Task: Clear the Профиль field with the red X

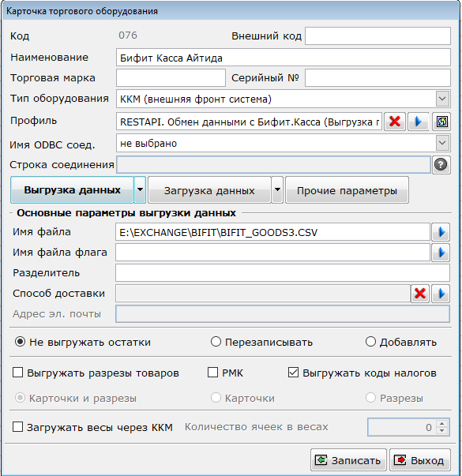Action: click(x=395, y=122)
